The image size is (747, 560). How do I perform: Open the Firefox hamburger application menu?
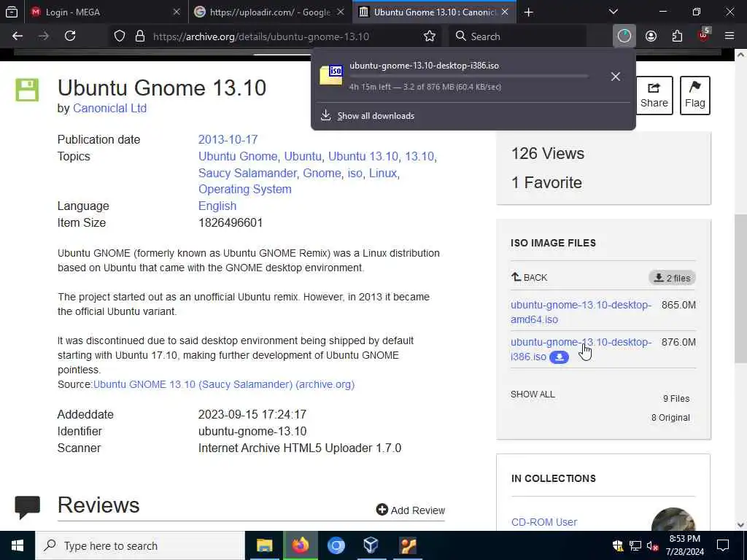click(729, 36)
